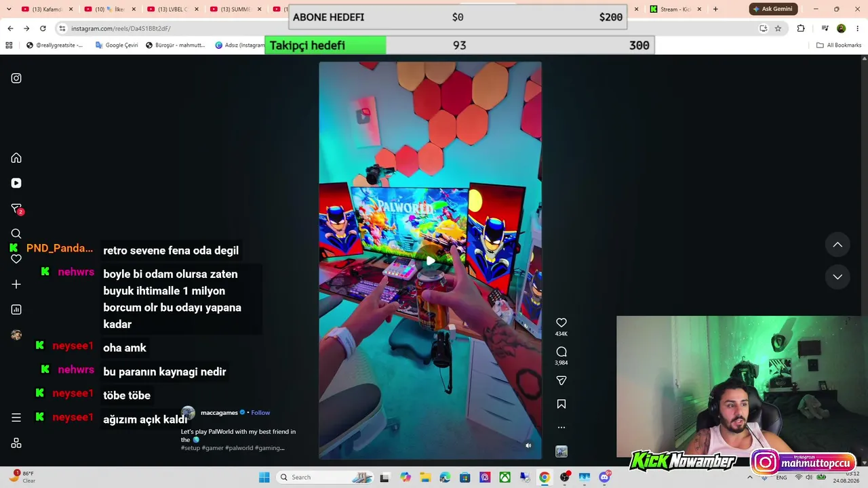Click the Windows taskbar Search box

(325, 477)
